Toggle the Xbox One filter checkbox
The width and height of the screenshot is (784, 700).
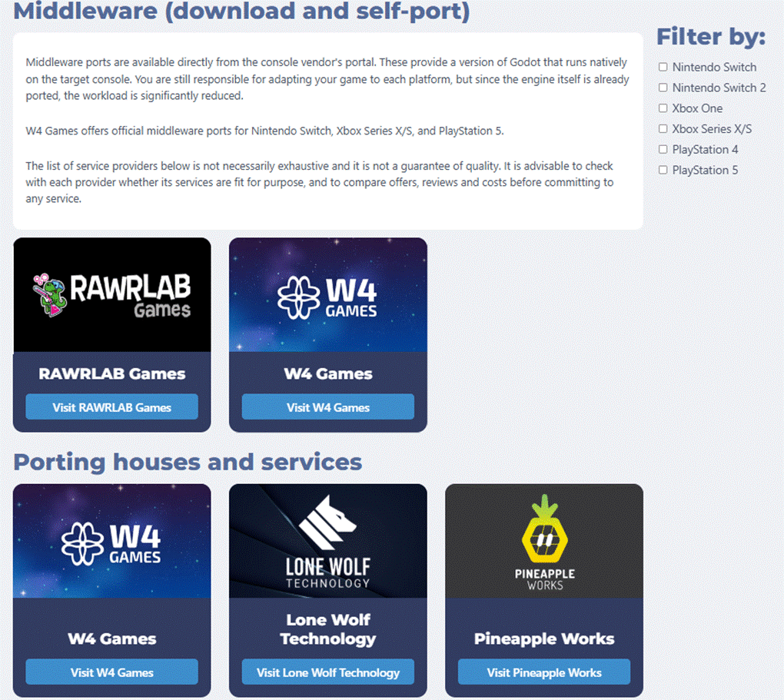click(663, 109)
